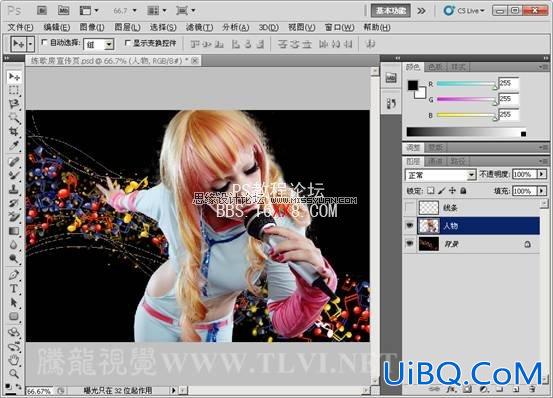Select the Crop tool
Image resolution: width=553 pixels, height=398 pixels.
[x=14, y=131]
